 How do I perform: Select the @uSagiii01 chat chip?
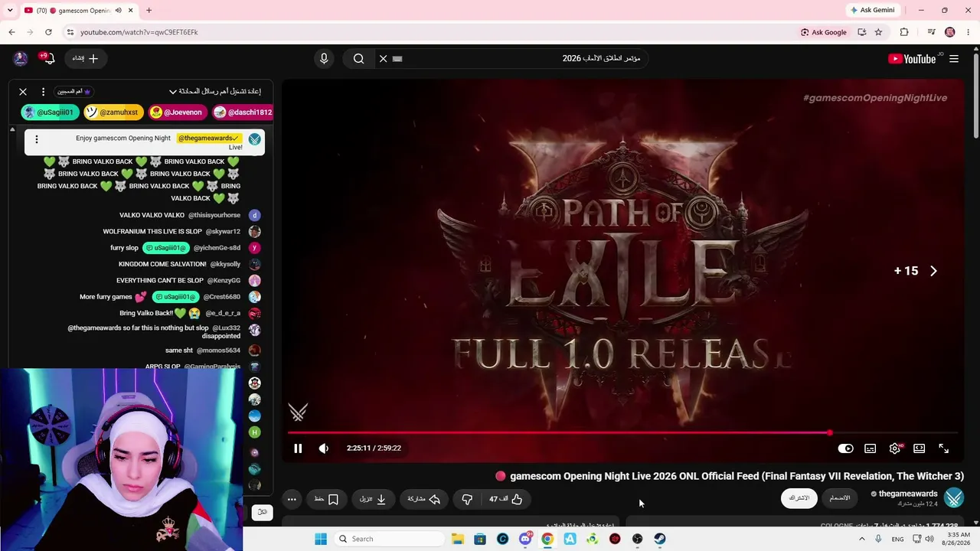[x=48, y=112]
